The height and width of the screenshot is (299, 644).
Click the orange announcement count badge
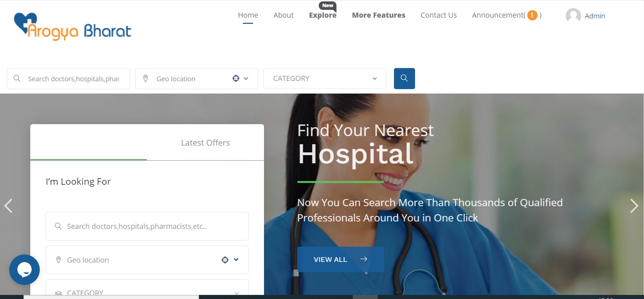pyautogui.click(x=532, y=15)
